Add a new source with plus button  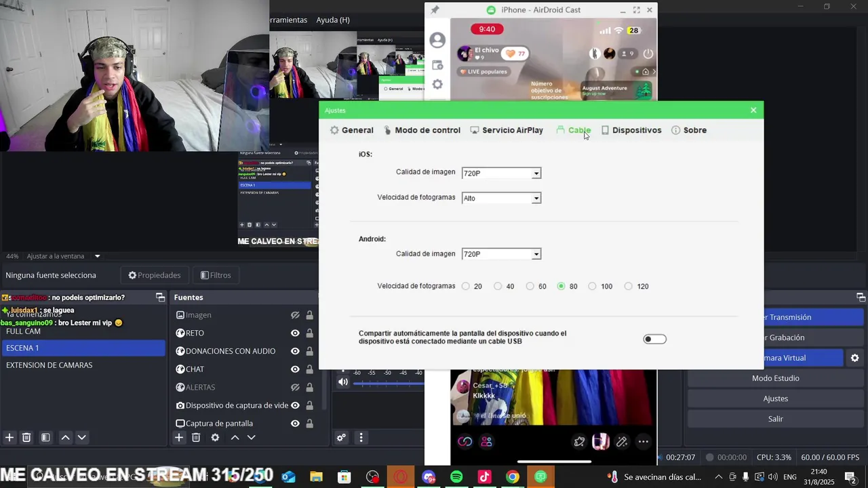click(x=179, y=438)
